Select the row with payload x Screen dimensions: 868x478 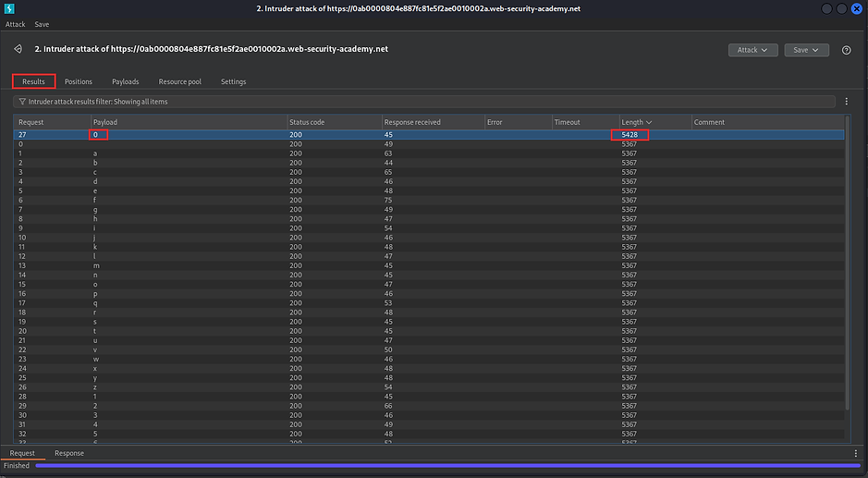[429, 368]
